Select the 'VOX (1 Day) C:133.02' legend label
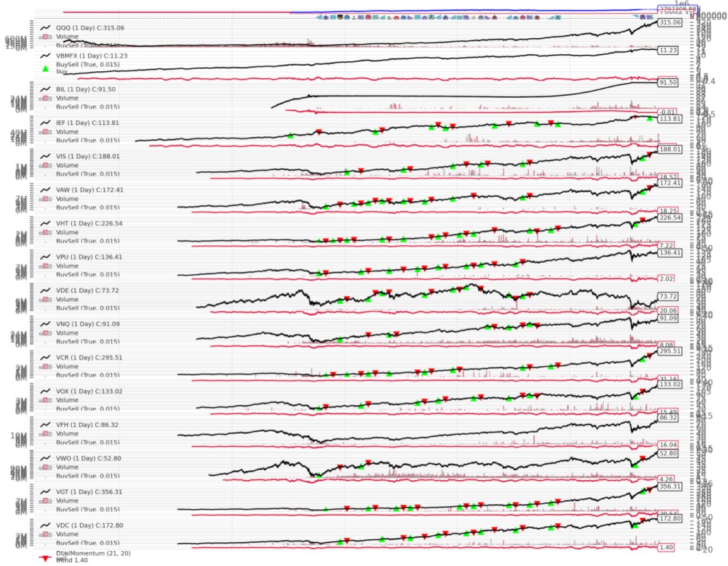The height and width of the screenshot is (566, 728). (89, 391)
